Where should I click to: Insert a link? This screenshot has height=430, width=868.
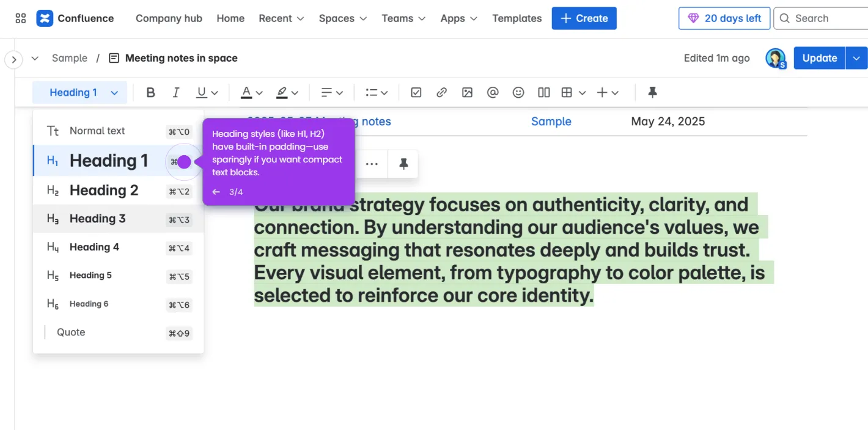[441, 93]
